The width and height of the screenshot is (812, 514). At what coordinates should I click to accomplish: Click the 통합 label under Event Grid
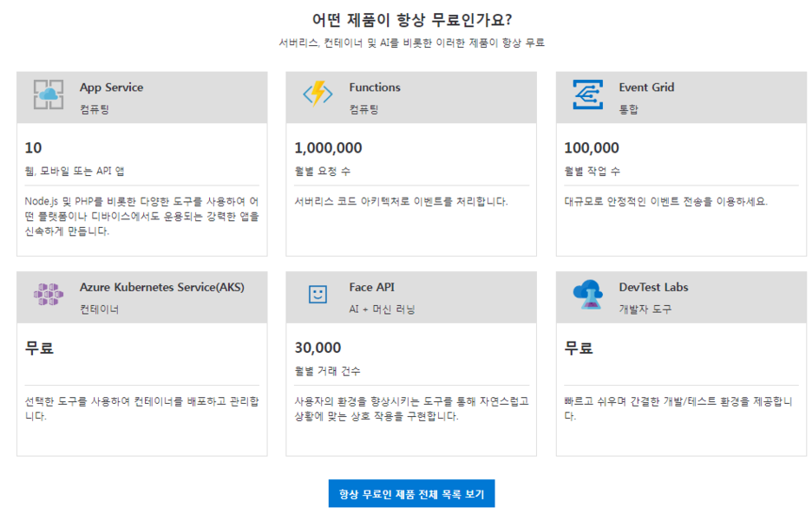(x=628, y=108)
